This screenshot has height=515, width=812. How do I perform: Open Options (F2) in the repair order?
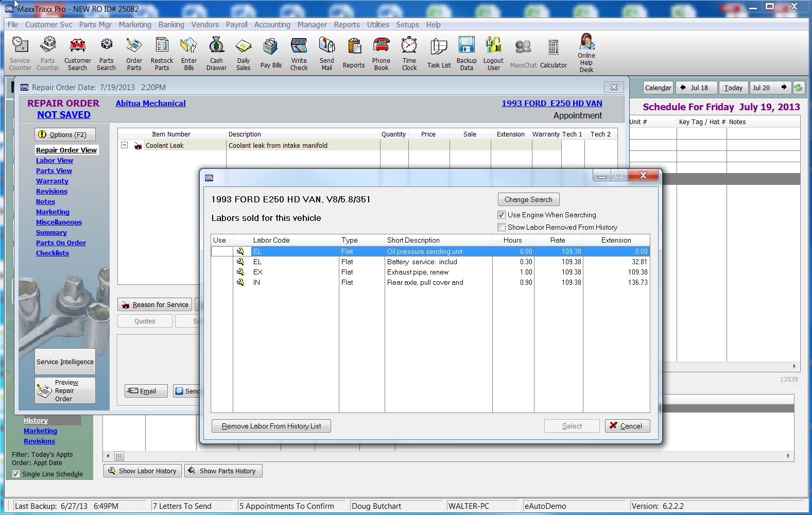65,134
